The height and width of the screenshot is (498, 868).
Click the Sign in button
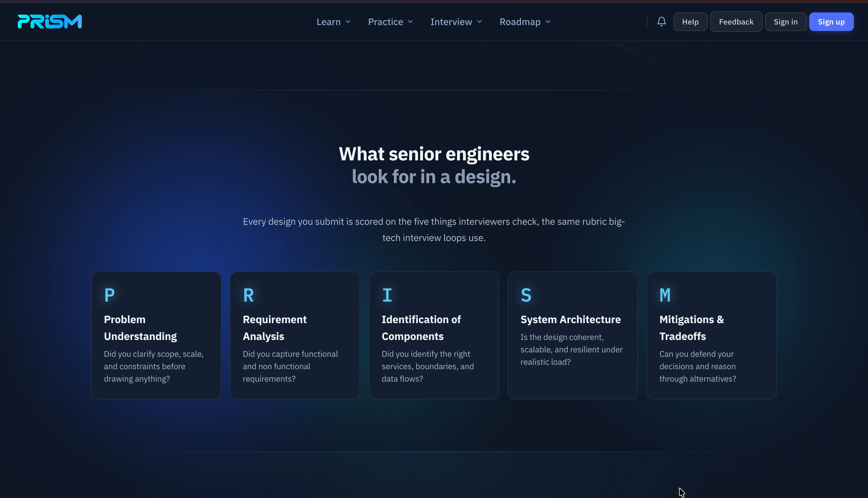pyautogui.click(x=785, y=22)
